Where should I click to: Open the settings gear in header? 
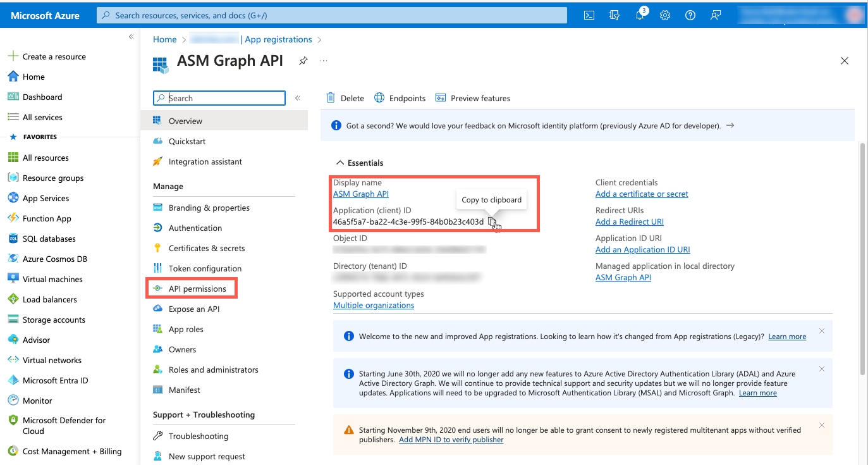click(665, 16)
